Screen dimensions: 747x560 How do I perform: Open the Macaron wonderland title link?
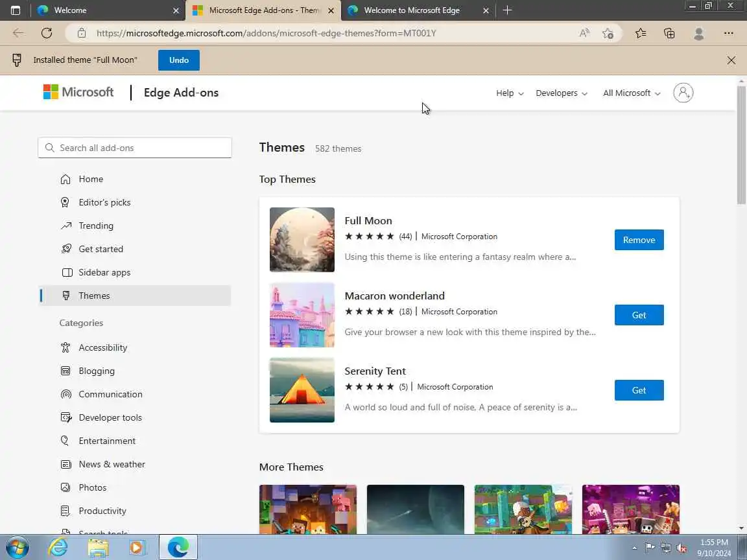[x=394, y=296]
